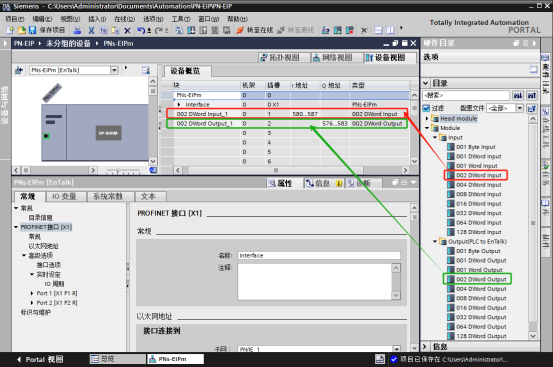The width and height of the screenshot is (553, 367).
Task: Click the 总览 overview button in bottom bar
Action: point(117,359)
